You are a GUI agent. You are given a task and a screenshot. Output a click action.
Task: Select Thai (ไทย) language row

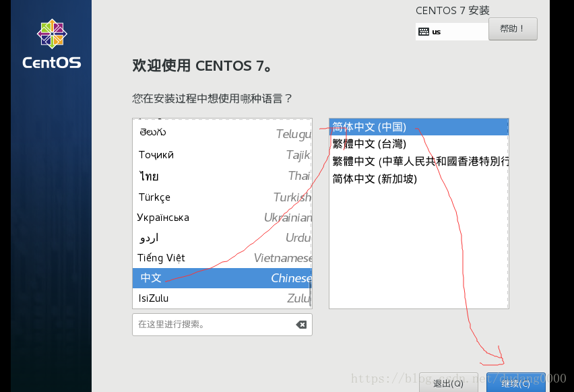[222, 176]
